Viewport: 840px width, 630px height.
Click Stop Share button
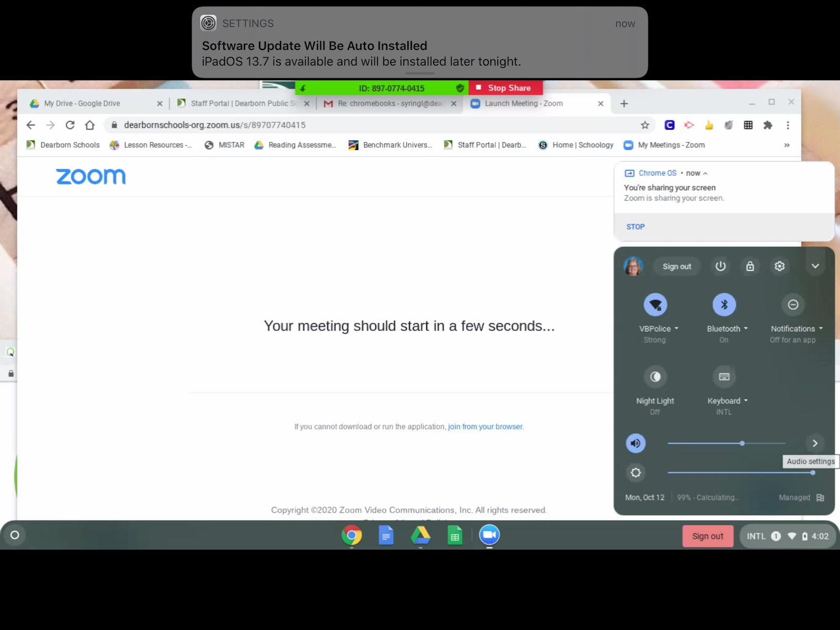click(x=505, y=88)
